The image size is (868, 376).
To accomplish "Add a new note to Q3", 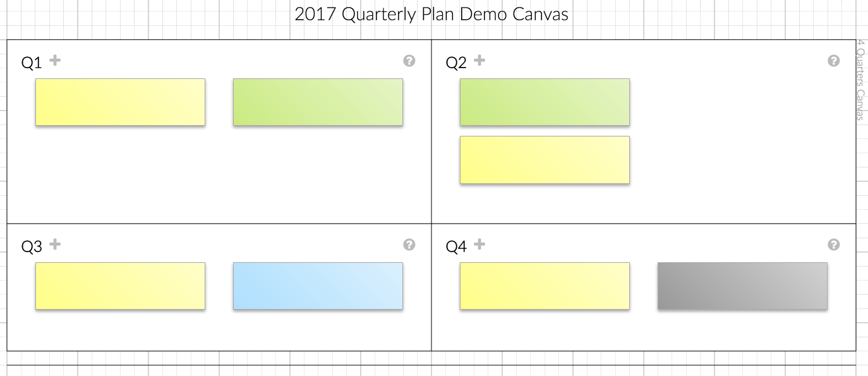I will [x=56, y=244].
